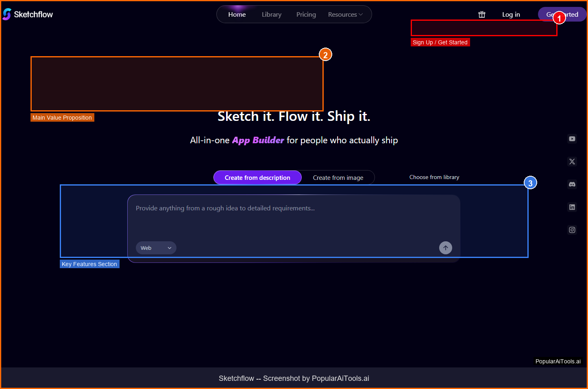Open the Discord community icon
The image size is (588, 389).
coord(572,184)
